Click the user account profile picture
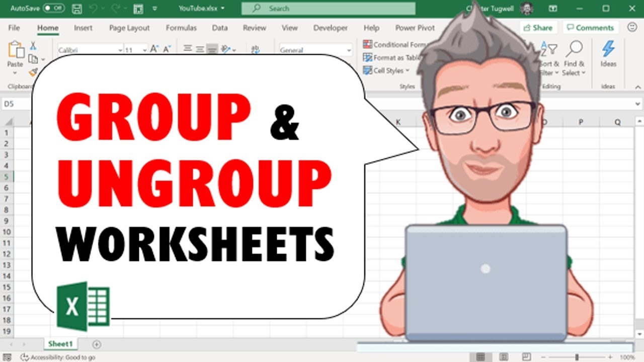 [x=527, y=9]
